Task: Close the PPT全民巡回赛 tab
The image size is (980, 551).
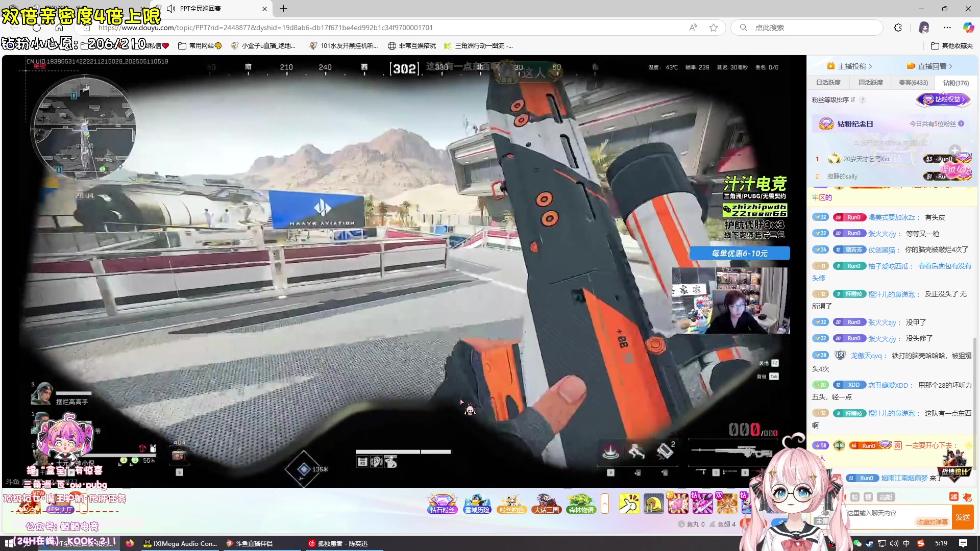Action: click(264, 9)
